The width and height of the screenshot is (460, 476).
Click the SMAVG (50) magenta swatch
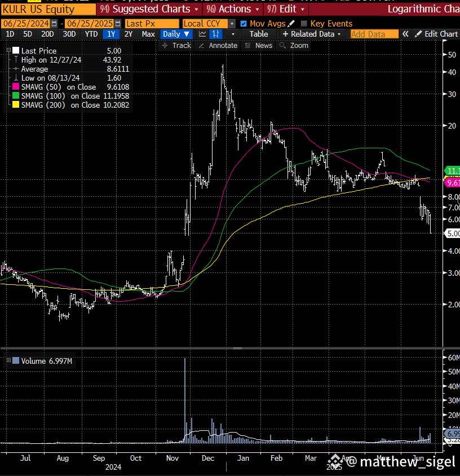(x=16, y=87)
